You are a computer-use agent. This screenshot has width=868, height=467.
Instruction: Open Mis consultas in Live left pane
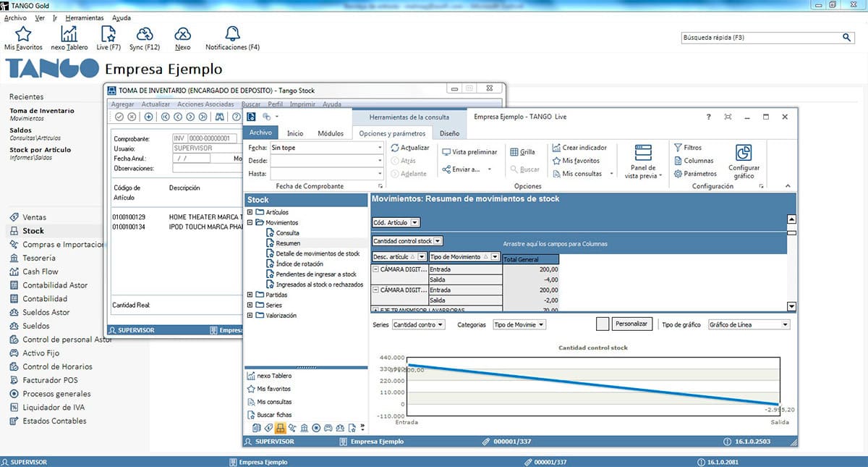pos(269,402)
